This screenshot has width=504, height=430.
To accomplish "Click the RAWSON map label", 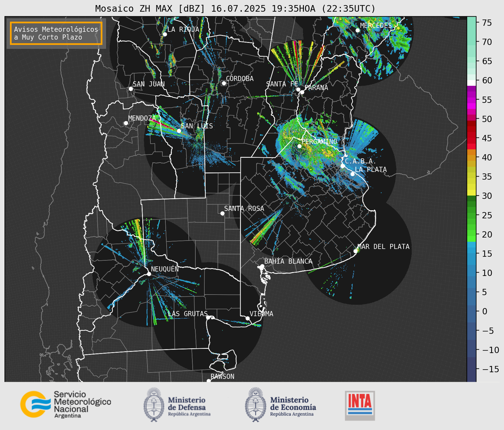I will coord(222,376).
